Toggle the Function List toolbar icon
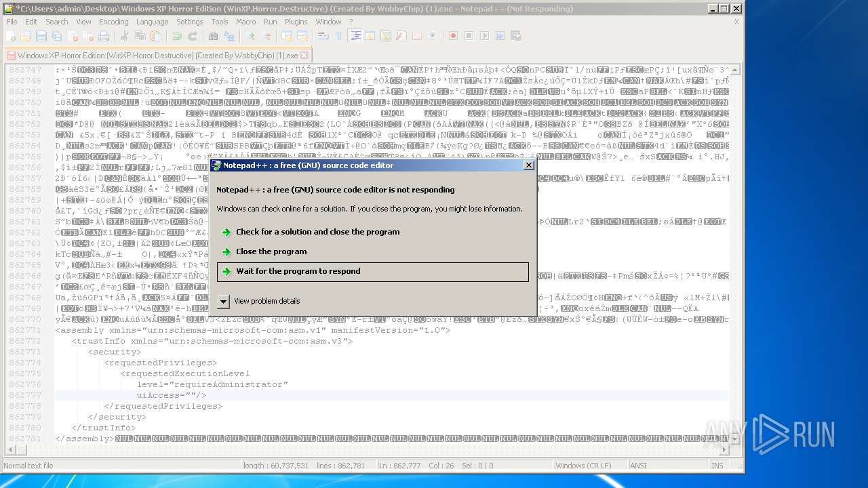This screenshot has width=868, height=488. coord(401,36)
